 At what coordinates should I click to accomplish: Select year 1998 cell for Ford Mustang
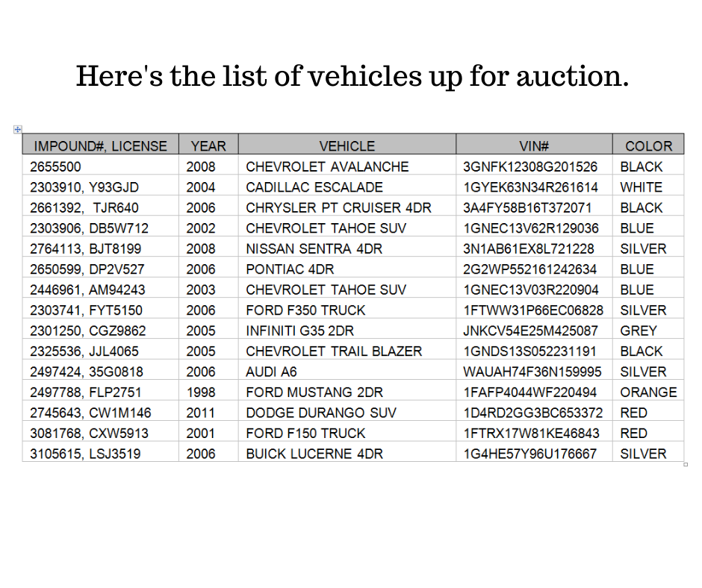tap(208, 392)
